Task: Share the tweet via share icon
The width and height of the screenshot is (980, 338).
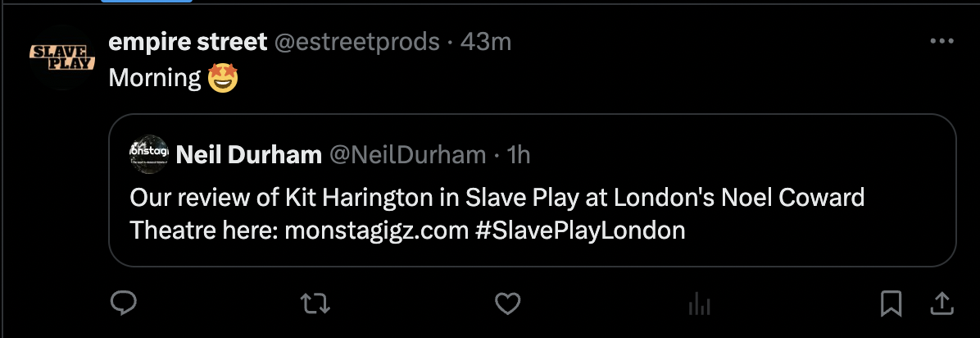Action: pos(941,304)
